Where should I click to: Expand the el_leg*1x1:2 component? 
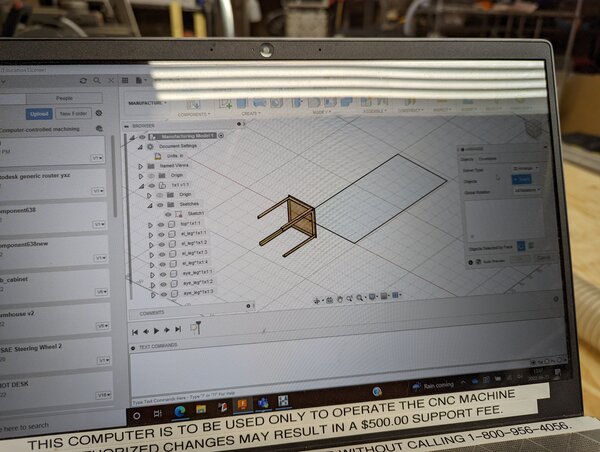[x=151, y=245]
